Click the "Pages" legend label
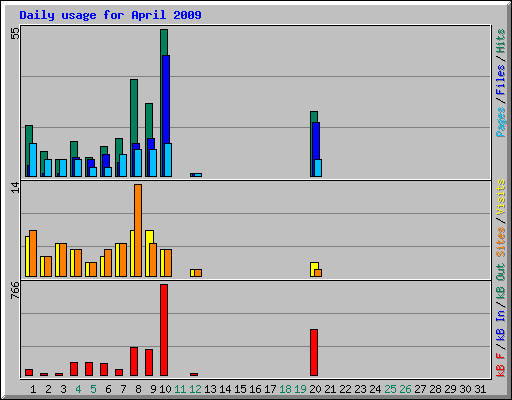This screenshot has width=512, height=400. (500, 122)
